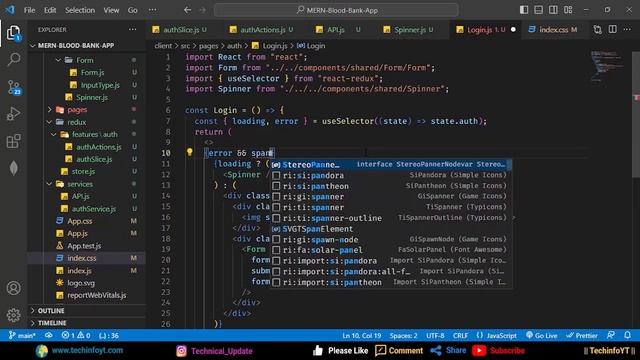Click Spaces: 2 indentation setting

coord(403,336)
